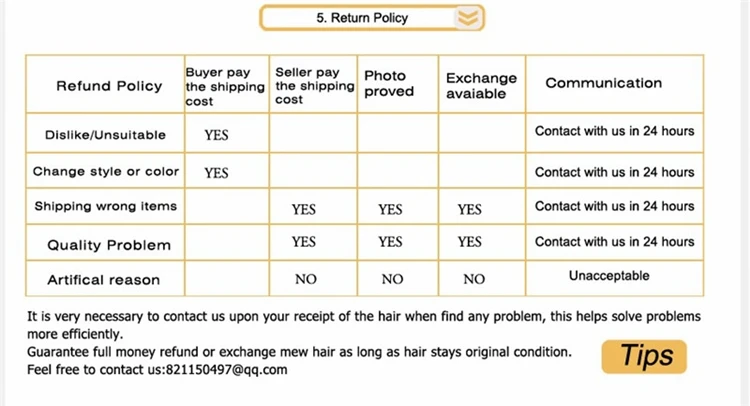
Task: Click the Communication column header
Action: coord(604,83)
